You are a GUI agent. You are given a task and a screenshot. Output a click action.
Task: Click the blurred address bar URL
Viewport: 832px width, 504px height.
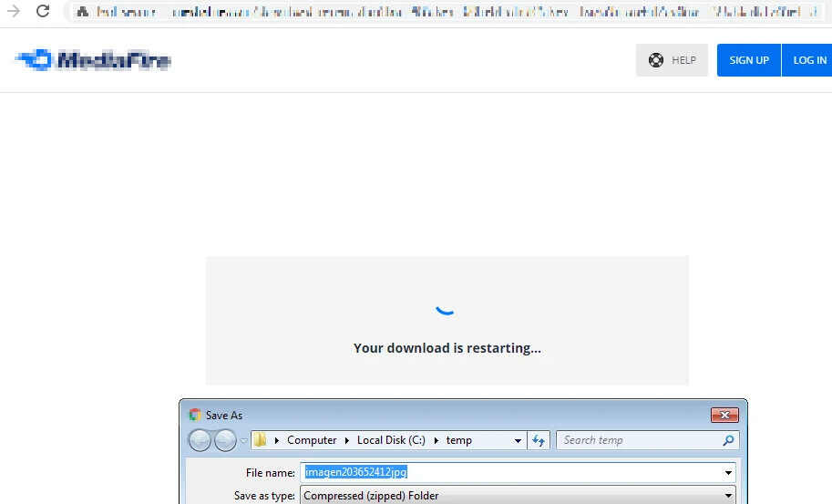tap(457, 12)
